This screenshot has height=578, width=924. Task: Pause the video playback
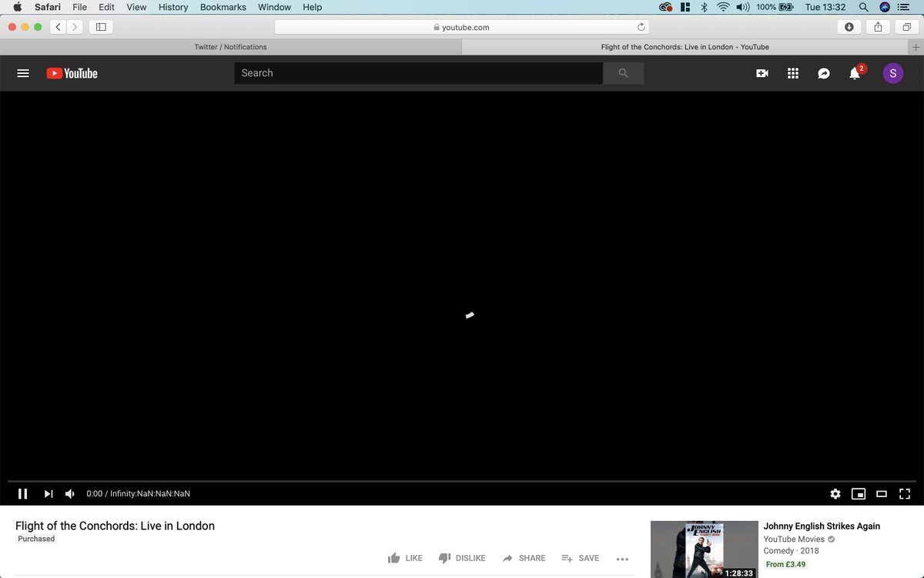click(23, 493)
